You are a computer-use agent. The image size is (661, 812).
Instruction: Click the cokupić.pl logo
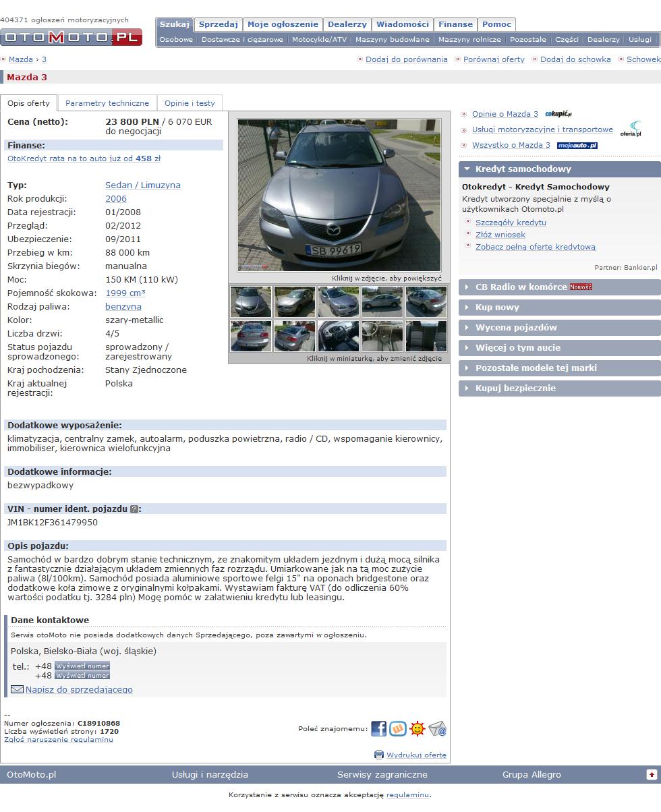pyautogui.click(x=558, y=114)
